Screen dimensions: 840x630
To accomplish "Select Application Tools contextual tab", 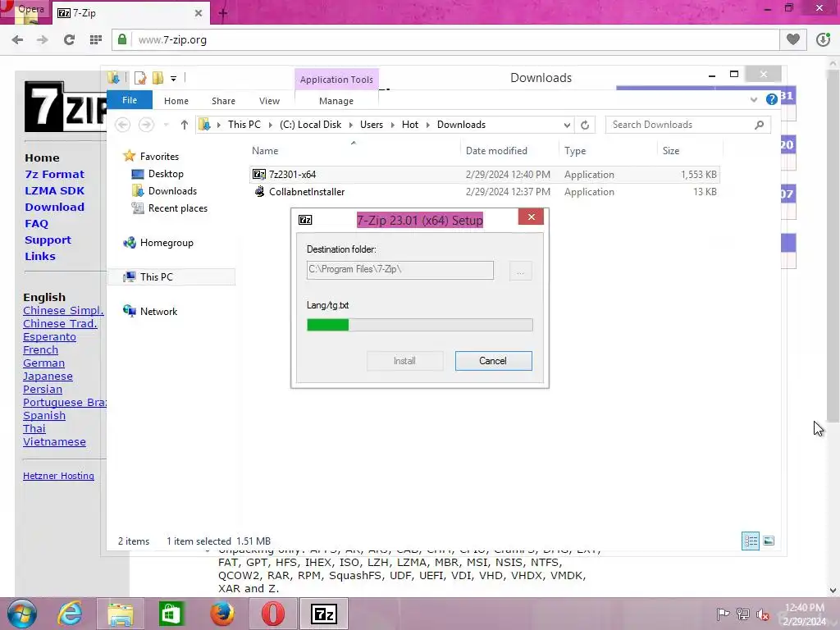I will click(x=336, y=80).
